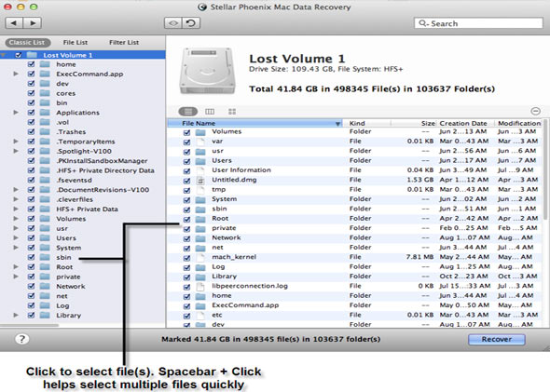Switch to column view icon
The width and height of the screenshot is (550, 392).
click(x=210, y=112)
